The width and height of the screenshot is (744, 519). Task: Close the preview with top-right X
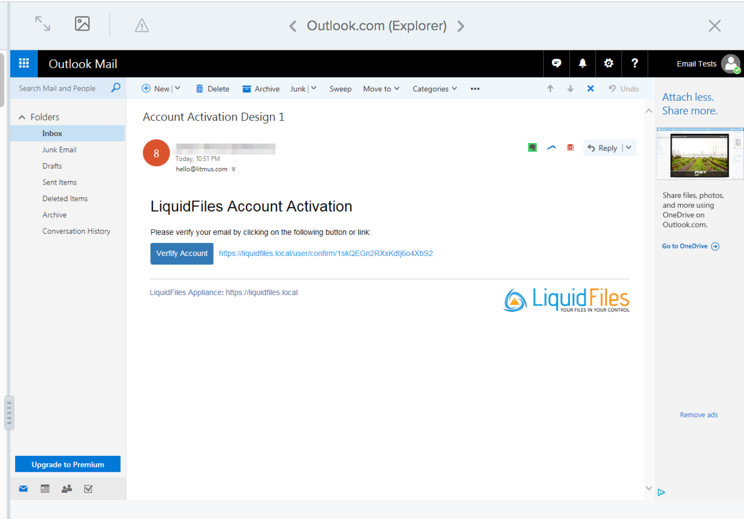pyautogui.click(x=715, y=26)
